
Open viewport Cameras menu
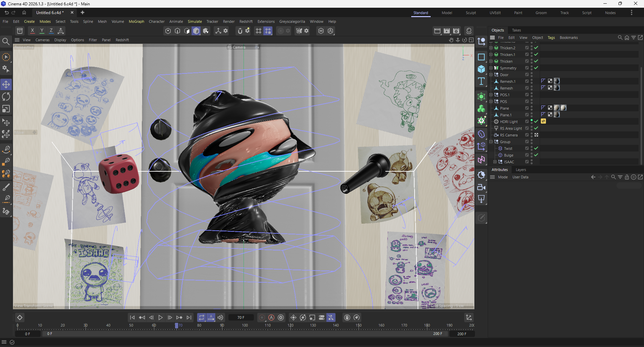coord(43,40)
